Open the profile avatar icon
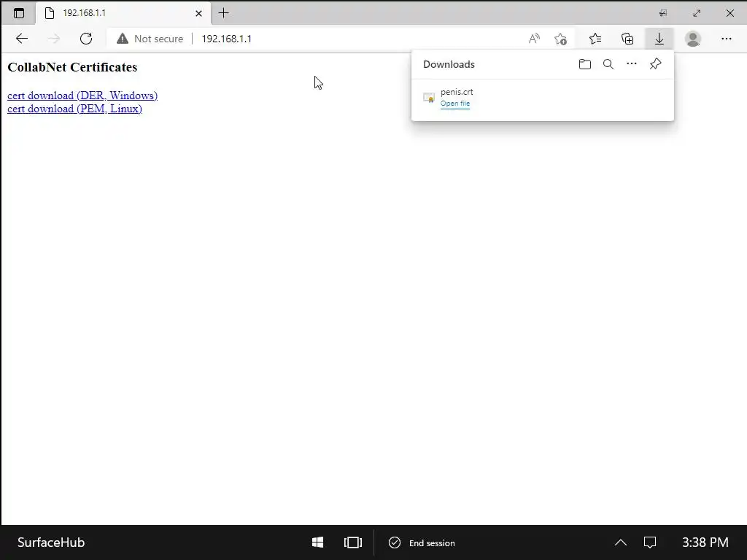This screenshot has width=747, height=560. point(693,39)
